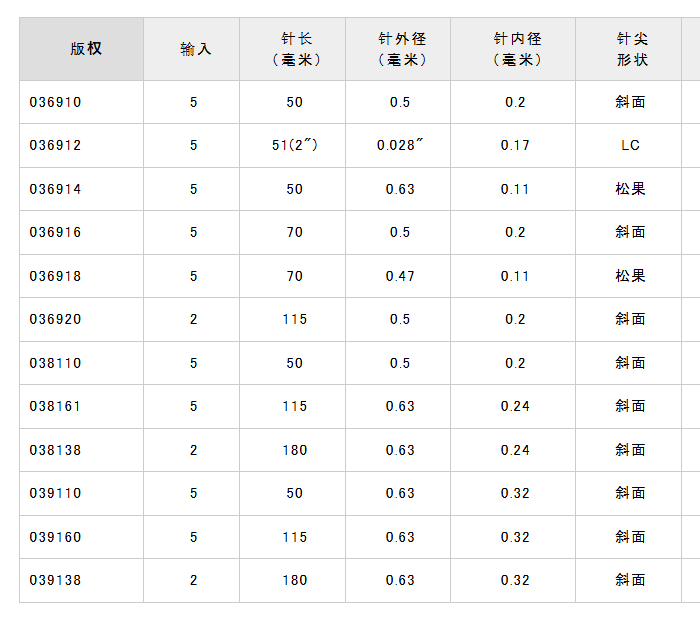Click 松果 tip shape in row 036914

[x=630, y=189]
